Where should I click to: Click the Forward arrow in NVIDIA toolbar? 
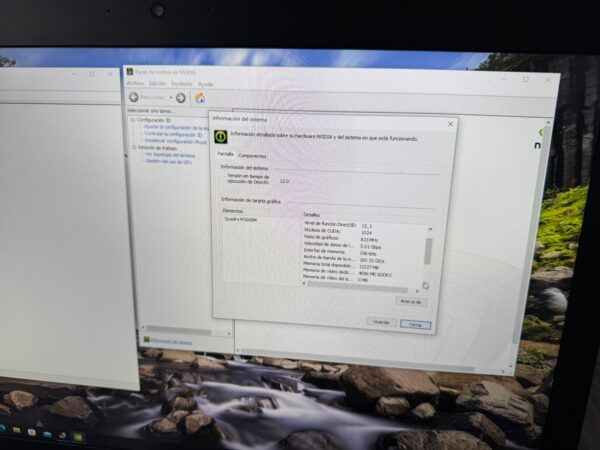point(181,98)
